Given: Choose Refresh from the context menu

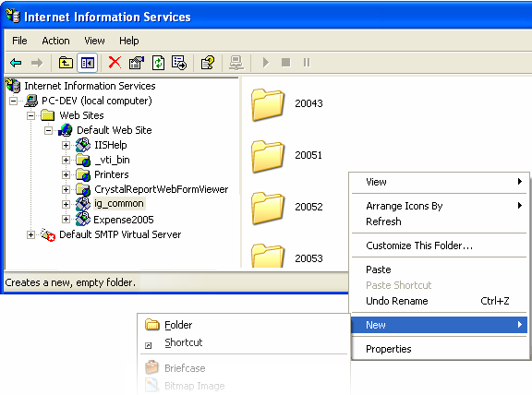Looking at the screenshot, I should click(439, 221).
